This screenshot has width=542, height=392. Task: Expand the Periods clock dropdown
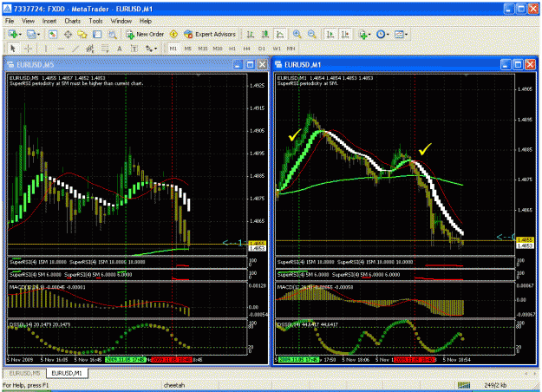tap(388, 35)
